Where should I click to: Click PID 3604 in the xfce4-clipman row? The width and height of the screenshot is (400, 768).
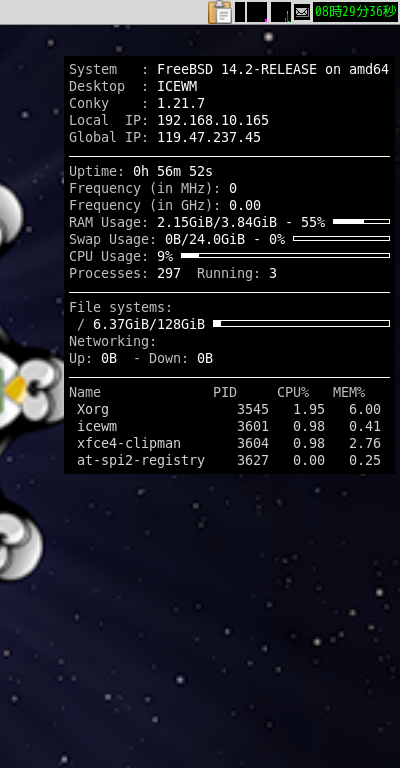[x=253, y=443]
